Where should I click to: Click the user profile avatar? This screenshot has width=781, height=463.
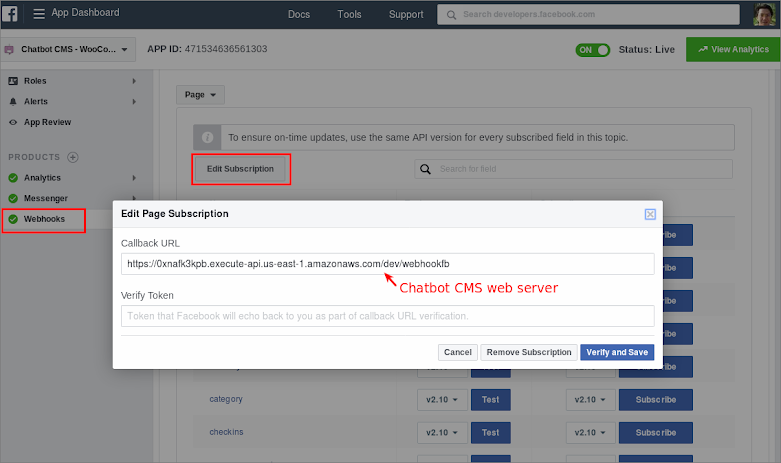(764, 14)
